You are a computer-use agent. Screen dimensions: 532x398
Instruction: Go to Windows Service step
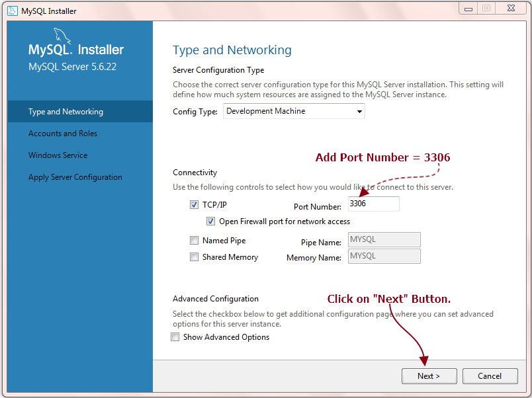(x=58, y=155)
